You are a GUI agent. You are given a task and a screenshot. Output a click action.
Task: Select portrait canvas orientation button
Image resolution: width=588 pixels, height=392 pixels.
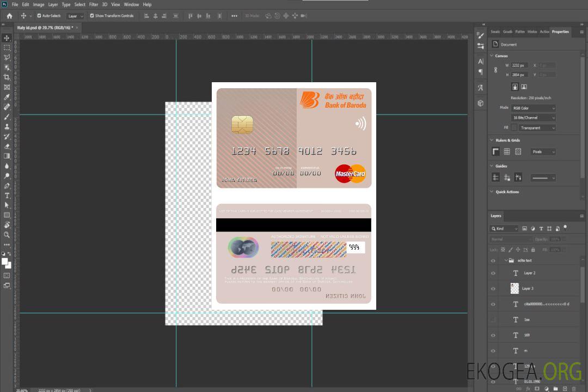coord(515,87)
